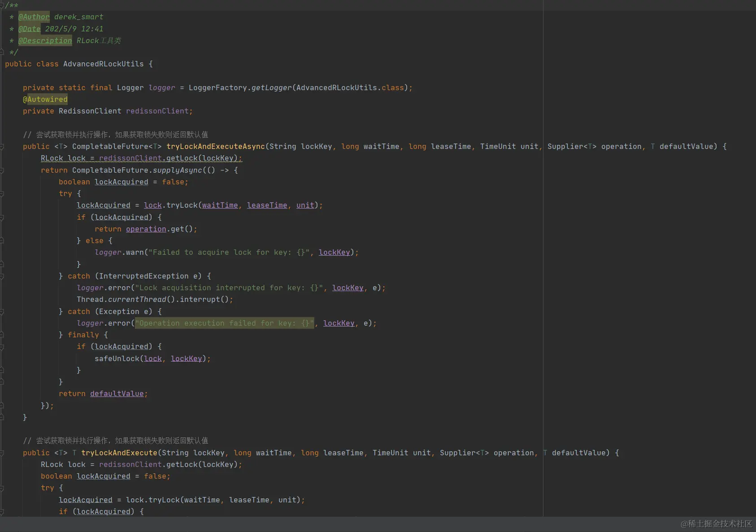Click the tryLockAndExecute method name

[119, 453]
